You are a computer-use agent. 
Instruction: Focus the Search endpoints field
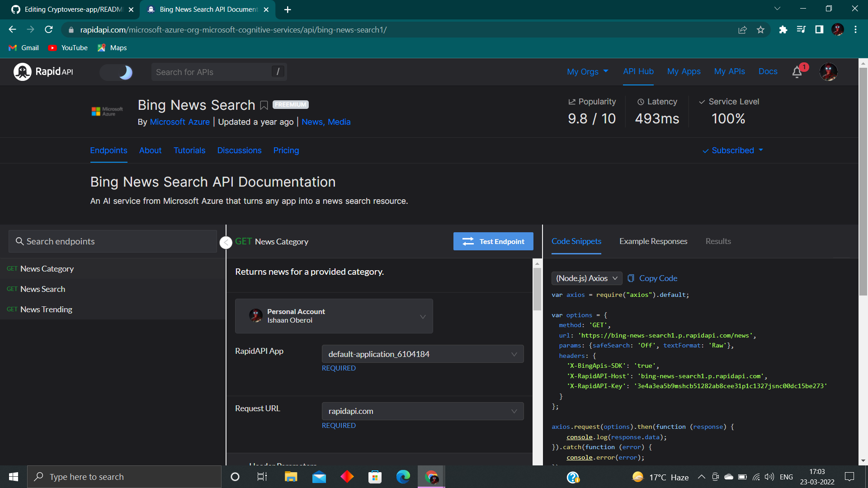(113, 241)
